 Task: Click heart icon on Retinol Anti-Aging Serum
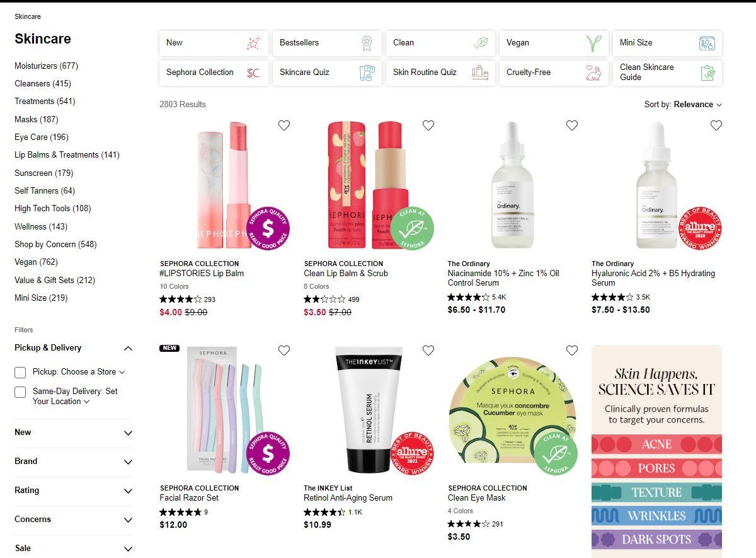coord(428,350)
